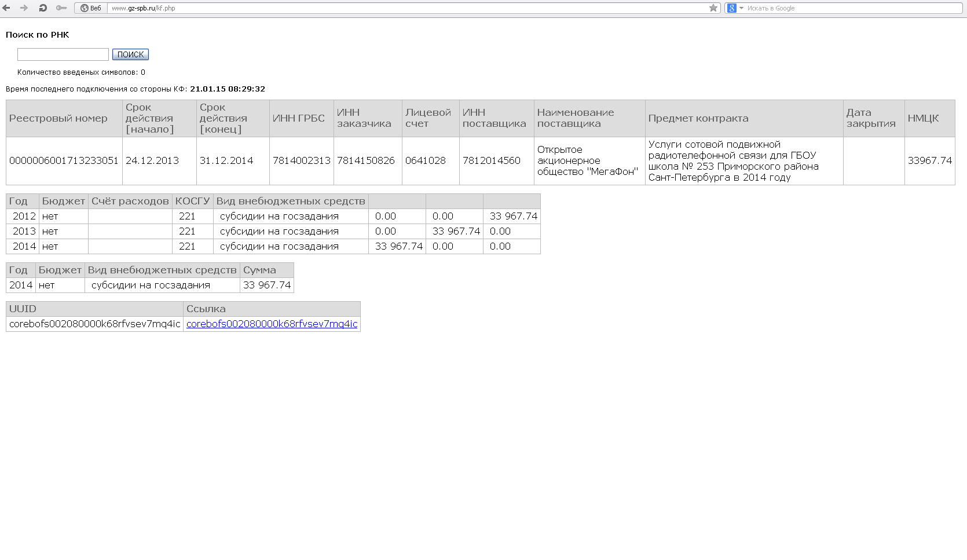Focus the 'Поиск по РНК' text input
The height and width of the screenshot is (560, 967).
click(63, 54)
